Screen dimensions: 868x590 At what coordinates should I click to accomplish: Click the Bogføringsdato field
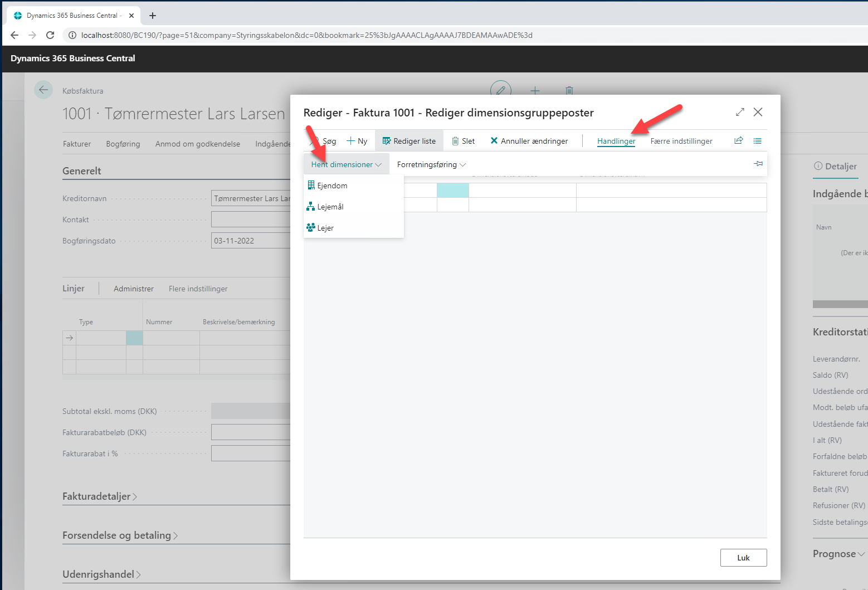[251, 241]
